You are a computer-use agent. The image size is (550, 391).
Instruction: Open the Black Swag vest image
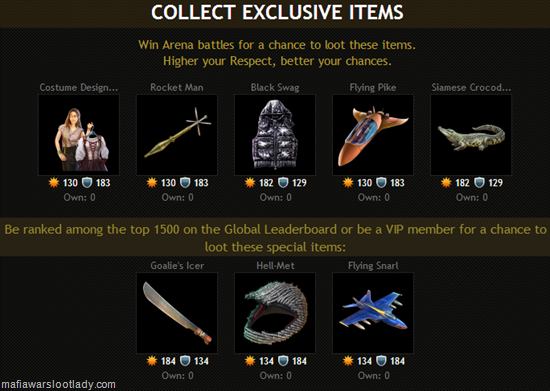point(275,135)
